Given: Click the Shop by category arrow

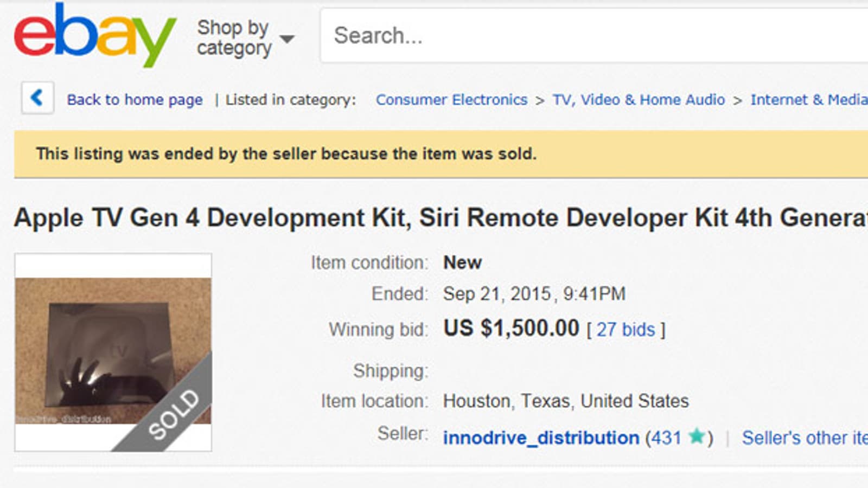Looking at the screenshot, I should pos(288,39).
